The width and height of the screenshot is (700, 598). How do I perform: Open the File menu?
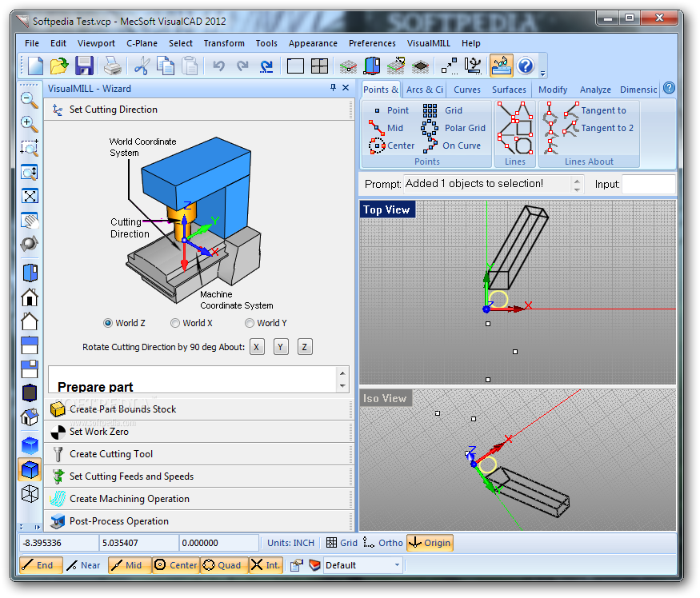point(32,43)
